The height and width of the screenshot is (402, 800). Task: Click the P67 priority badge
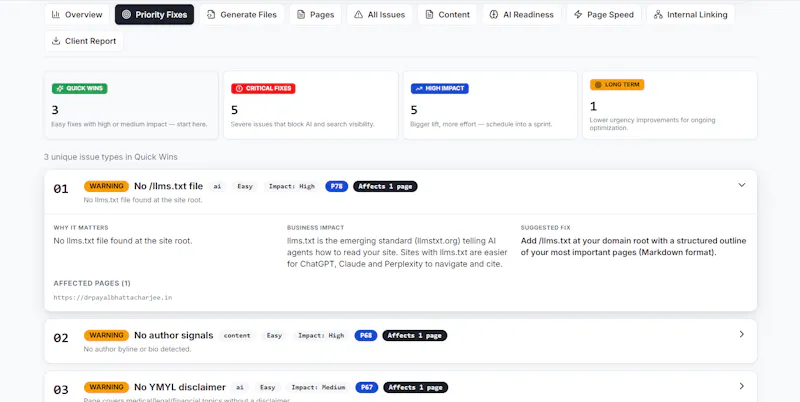click(x=367, y=387)
